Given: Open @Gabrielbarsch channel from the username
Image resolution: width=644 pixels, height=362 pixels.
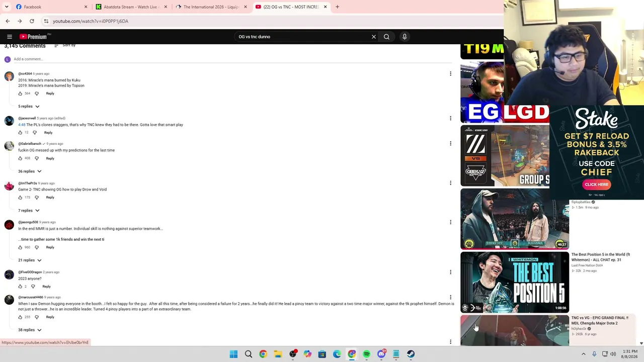Looking at the screenshot, I should point(30,144).
